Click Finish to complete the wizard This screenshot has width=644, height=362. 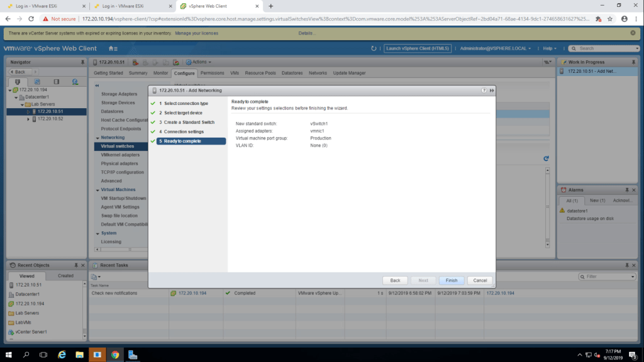click(x=452, y=280)
